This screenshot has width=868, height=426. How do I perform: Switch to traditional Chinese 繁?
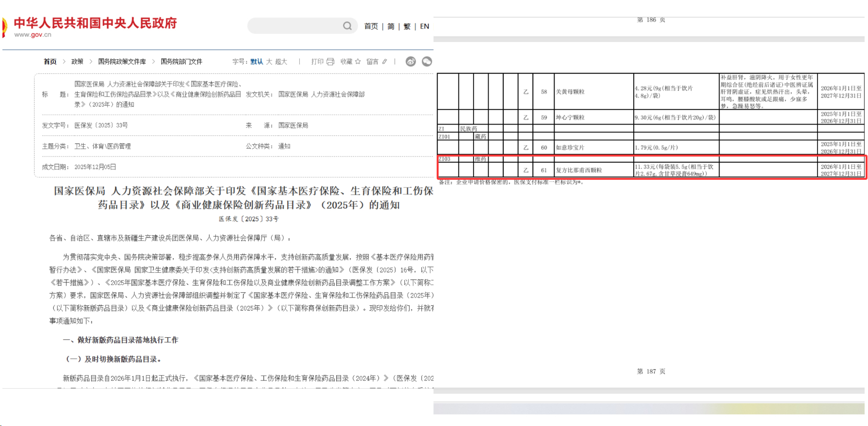point(407,26)
